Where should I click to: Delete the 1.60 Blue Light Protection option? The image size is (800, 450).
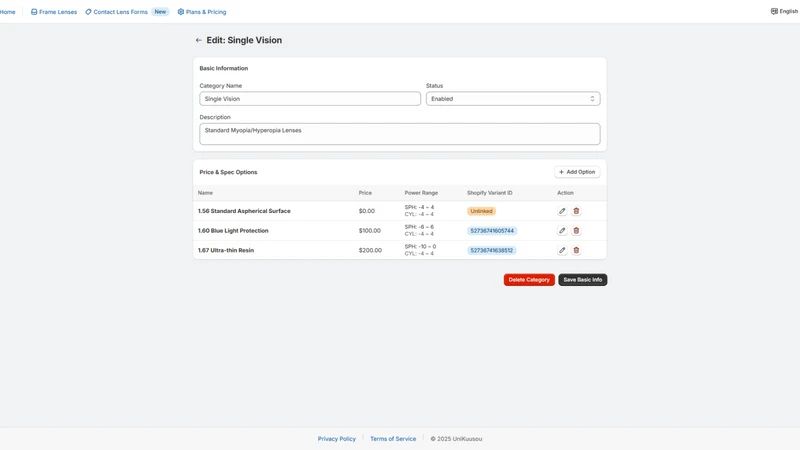[576, 231]
